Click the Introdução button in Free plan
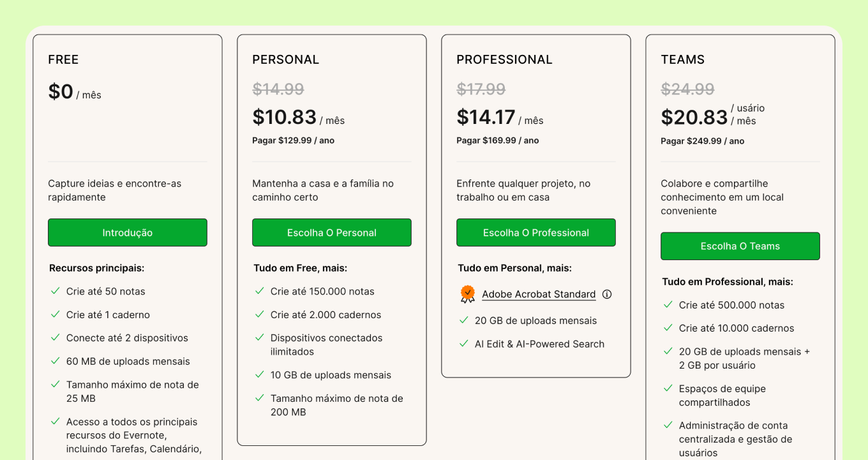The image size is (868, 460). 128,233
